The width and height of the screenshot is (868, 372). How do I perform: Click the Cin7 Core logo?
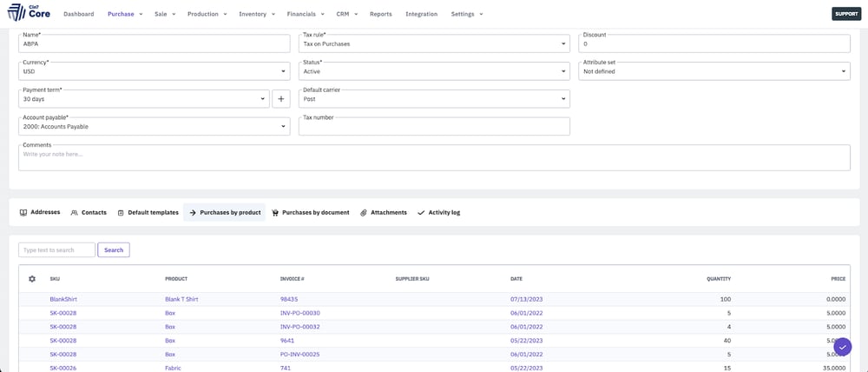coord(29,13)
